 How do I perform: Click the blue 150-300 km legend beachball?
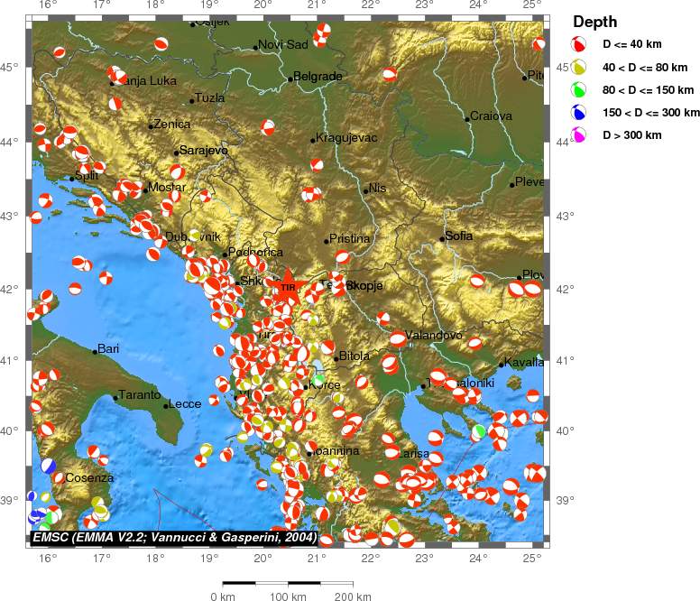578,113
